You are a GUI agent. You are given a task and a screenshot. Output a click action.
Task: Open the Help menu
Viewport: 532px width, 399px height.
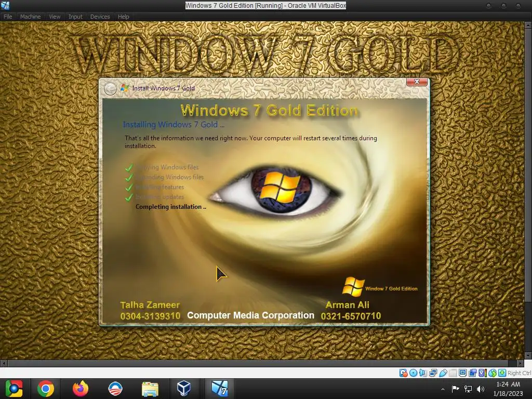[x=123, y=17]
